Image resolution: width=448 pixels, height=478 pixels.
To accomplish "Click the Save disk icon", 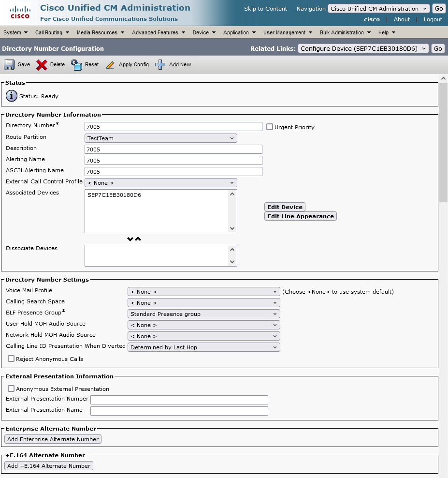I will tap(9, 64).
